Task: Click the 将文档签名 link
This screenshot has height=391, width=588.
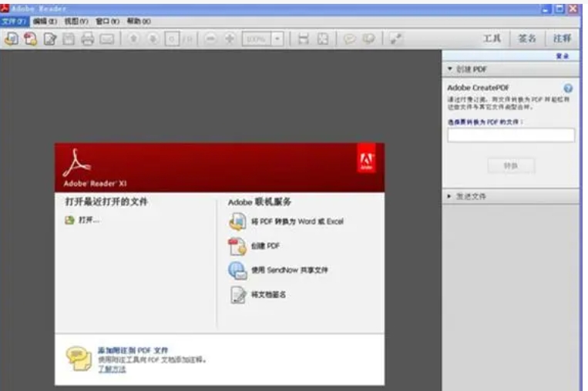Action: tap(268, 295)
